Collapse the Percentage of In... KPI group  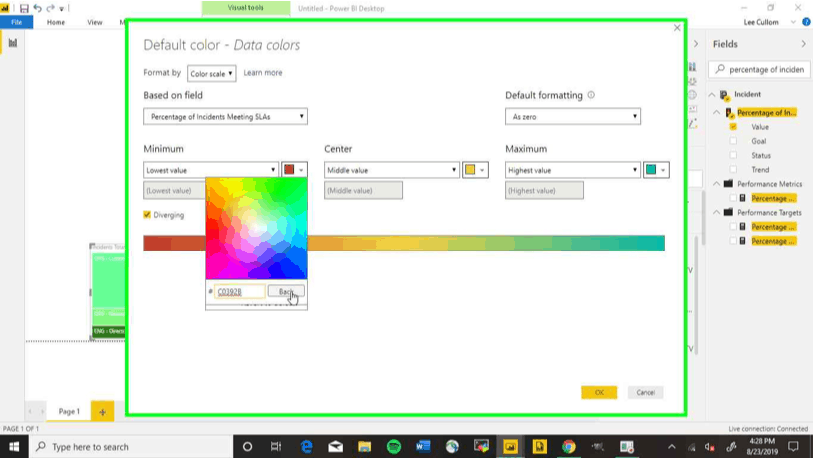coord(716,112)
